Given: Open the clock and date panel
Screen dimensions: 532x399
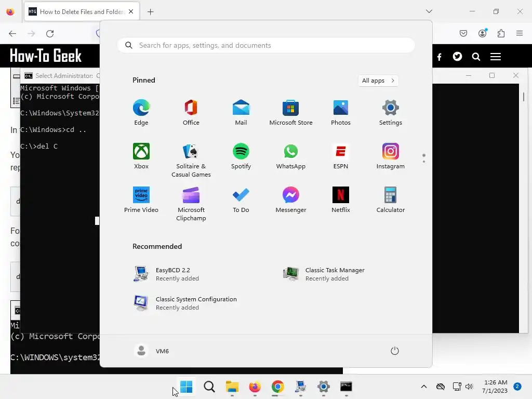Looking at the screenshot, I should click(495, 387).
